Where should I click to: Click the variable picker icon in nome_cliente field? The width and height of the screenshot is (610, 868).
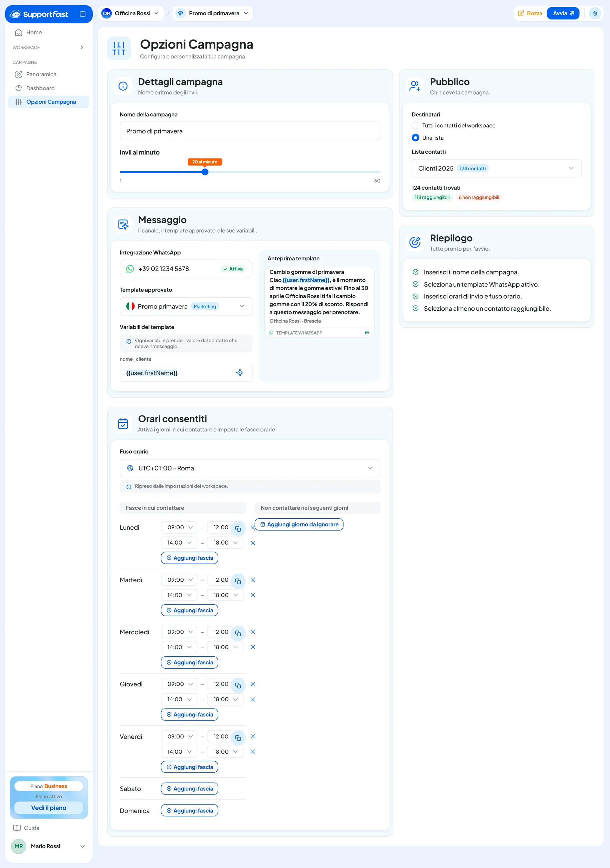pos(239,373)
